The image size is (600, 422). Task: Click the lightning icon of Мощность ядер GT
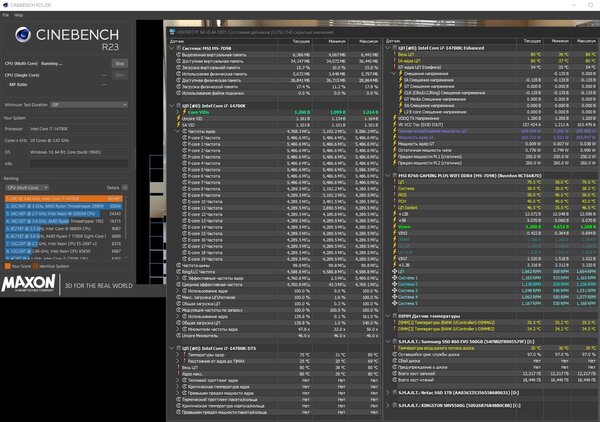coord(395,144)
